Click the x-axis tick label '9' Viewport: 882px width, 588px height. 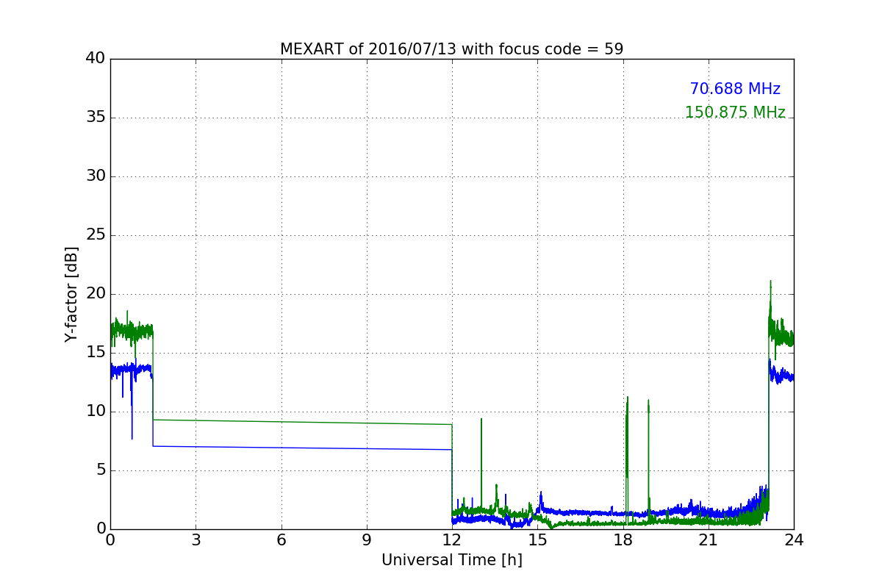pyautogui.click(x=367, y=540)
